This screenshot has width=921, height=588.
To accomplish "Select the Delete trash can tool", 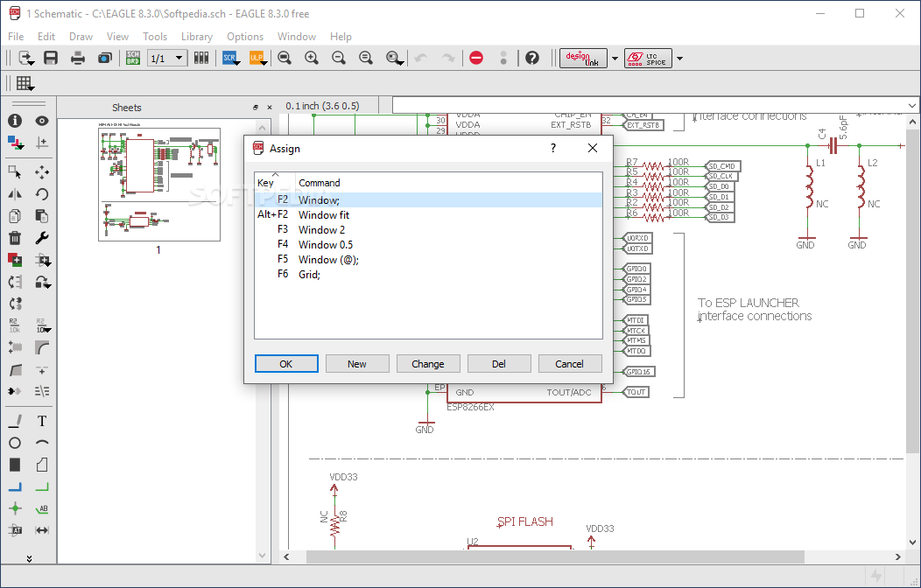I will 15,238.
